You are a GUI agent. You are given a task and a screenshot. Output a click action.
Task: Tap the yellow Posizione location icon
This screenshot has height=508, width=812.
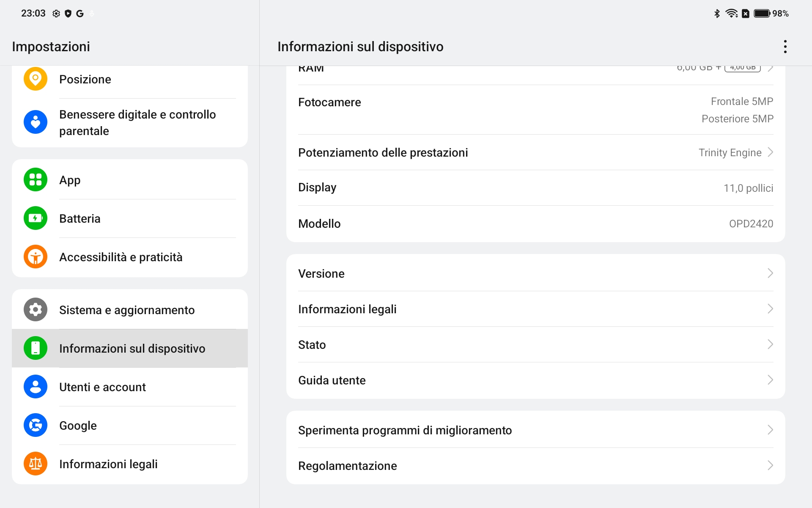tap(36, 79)
